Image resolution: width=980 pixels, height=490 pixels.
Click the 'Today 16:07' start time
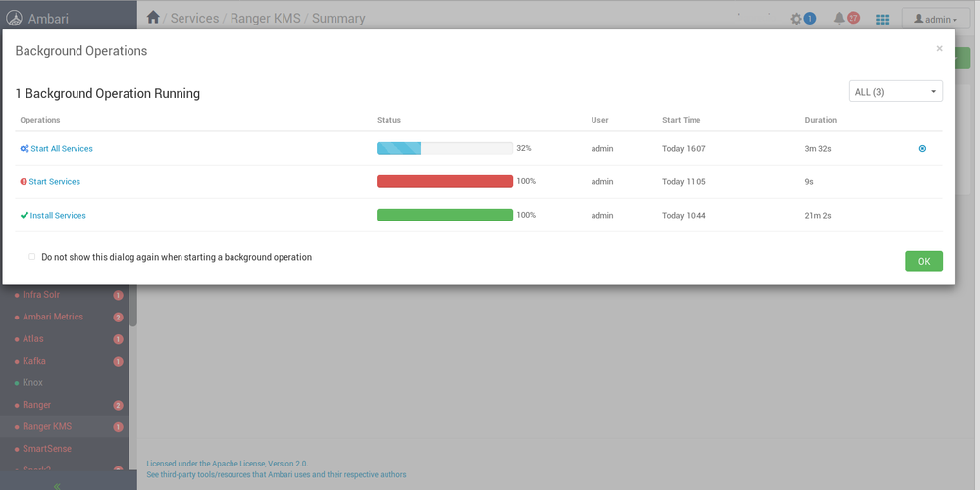point(684,149)
